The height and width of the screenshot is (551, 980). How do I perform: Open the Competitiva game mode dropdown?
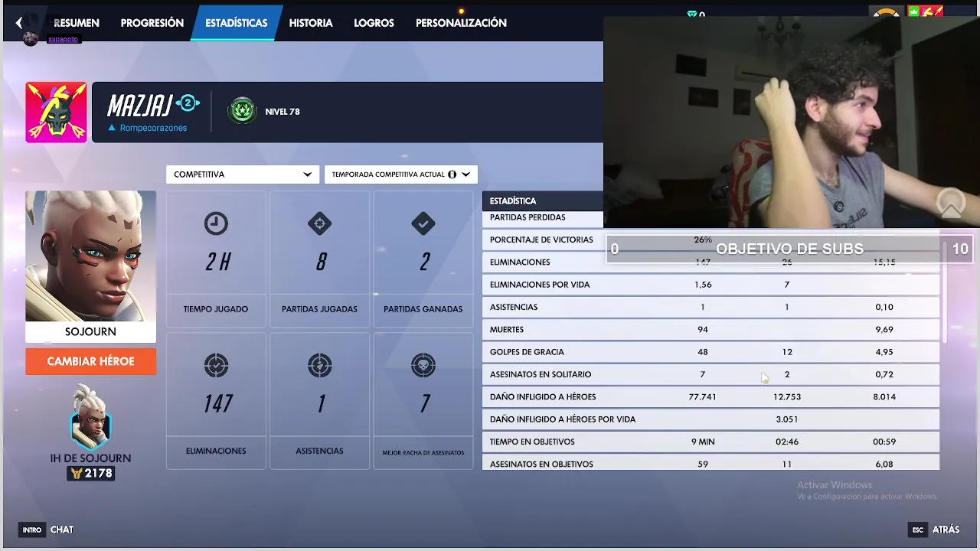pyautogui.click(x=242, y=174)
